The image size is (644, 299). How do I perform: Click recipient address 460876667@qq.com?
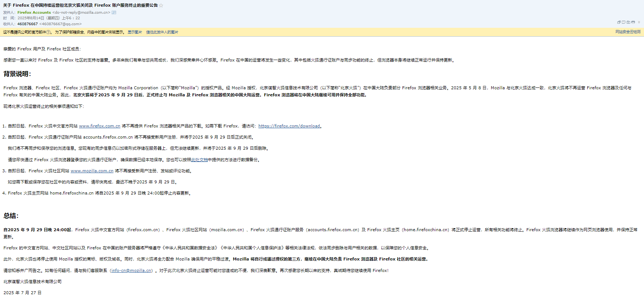[x=60, y=24]
